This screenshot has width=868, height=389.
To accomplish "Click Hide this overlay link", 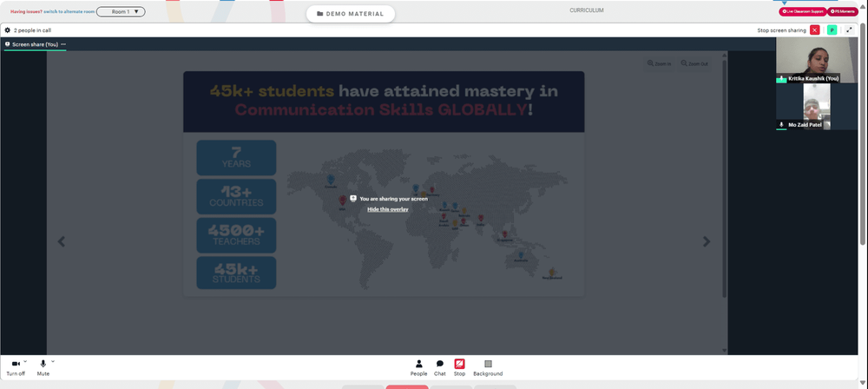I will tap(387, 209).
